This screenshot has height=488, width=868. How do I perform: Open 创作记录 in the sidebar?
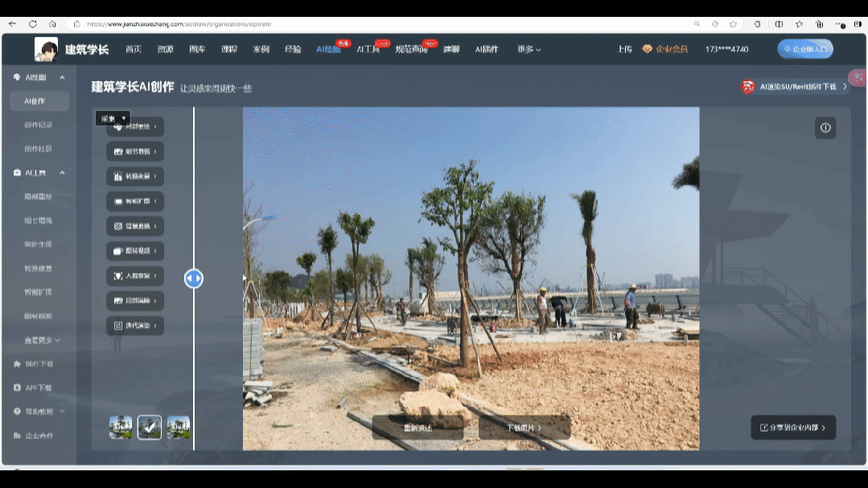(38, 125)
